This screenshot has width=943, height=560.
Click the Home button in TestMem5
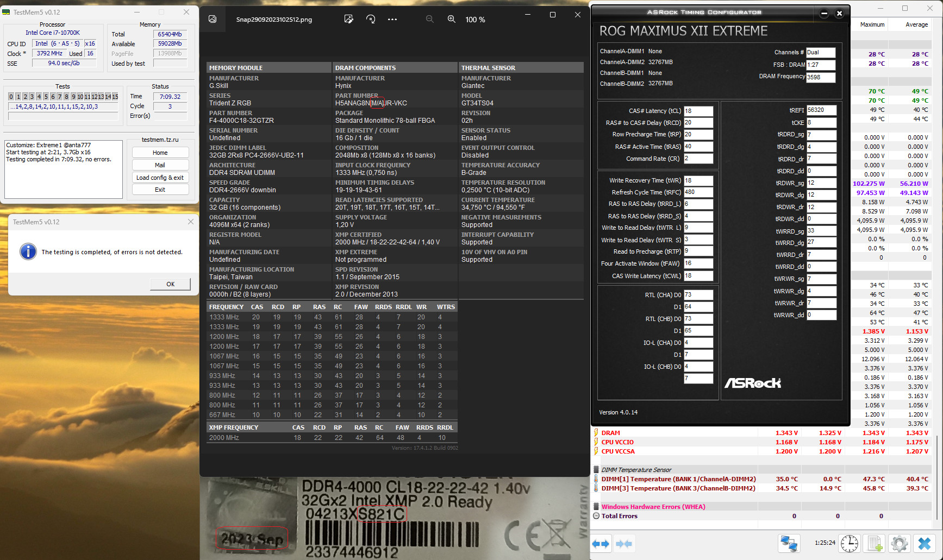[x=160, y=153]
